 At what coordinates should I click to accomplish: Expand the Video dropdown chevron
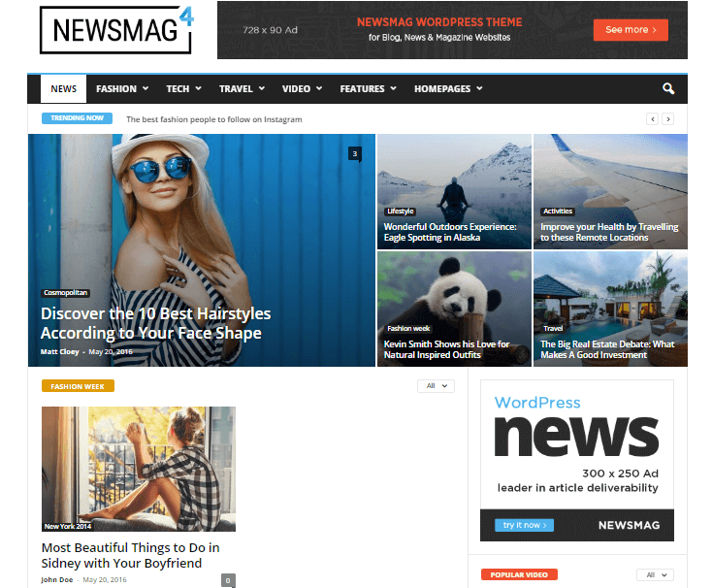319,88
